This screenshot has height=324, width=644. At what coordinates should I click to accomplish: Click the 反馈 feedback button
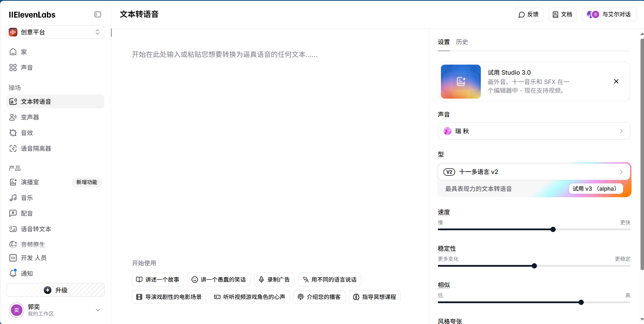tap(529, 15)
